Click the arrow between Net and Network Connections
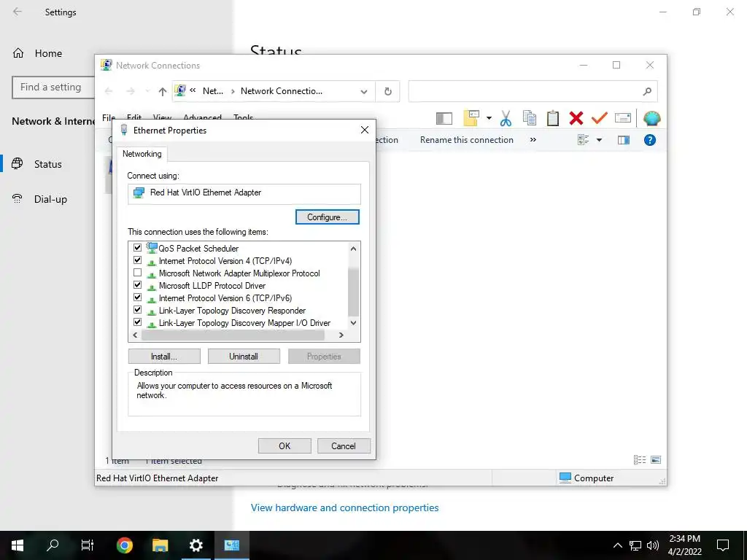The image size is (747, 560). 233,91
